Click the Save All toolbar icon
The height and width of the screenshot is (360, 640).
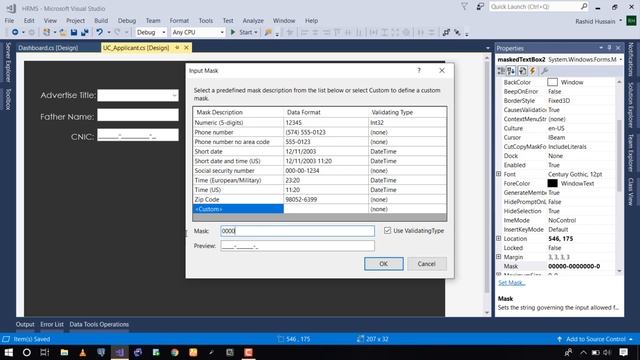click(84, 32)
